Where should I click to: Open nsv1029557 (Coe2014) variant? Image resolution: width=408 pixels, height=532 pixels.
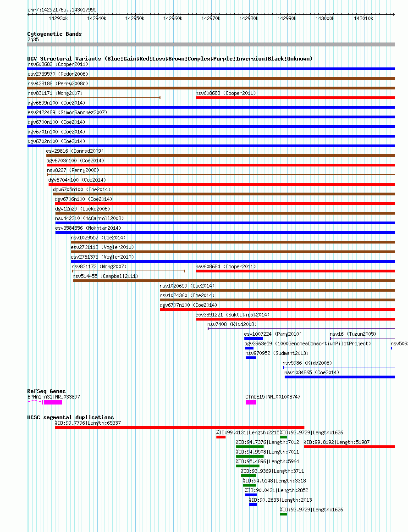pos(98,238)
